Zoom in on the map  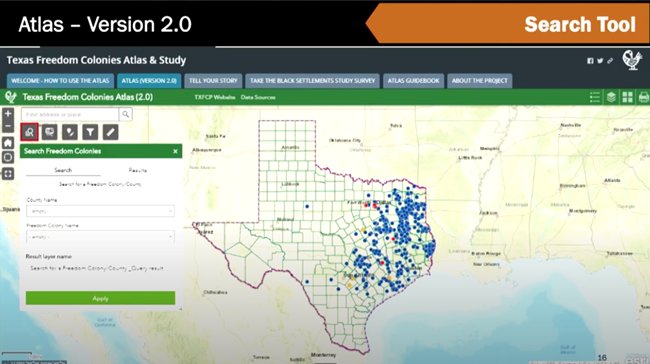[x=8, y=114]
